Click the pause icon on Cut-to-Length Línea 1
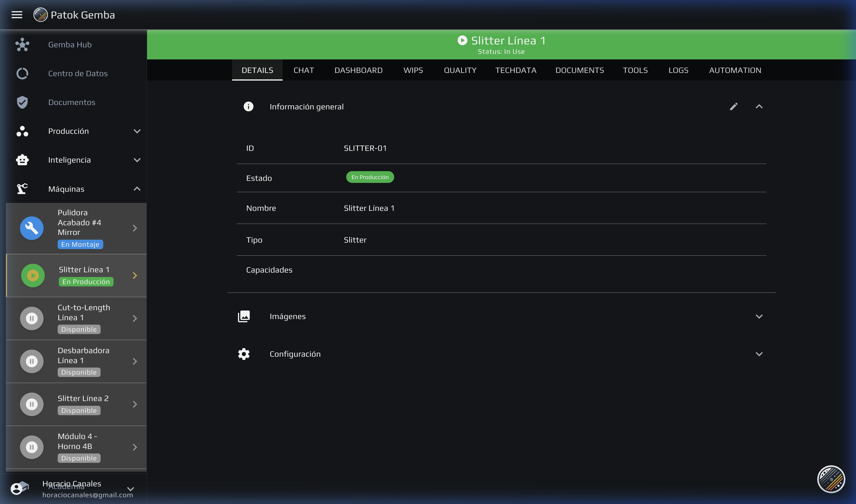The image size is (856, 504). tap(31, 318)
